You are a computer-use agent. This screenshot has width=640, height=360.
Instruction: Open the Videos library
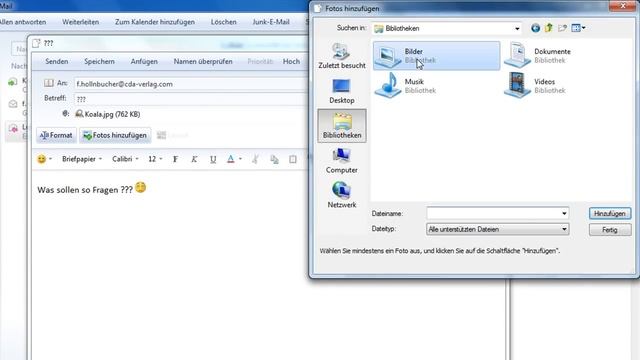click(535, 86)
